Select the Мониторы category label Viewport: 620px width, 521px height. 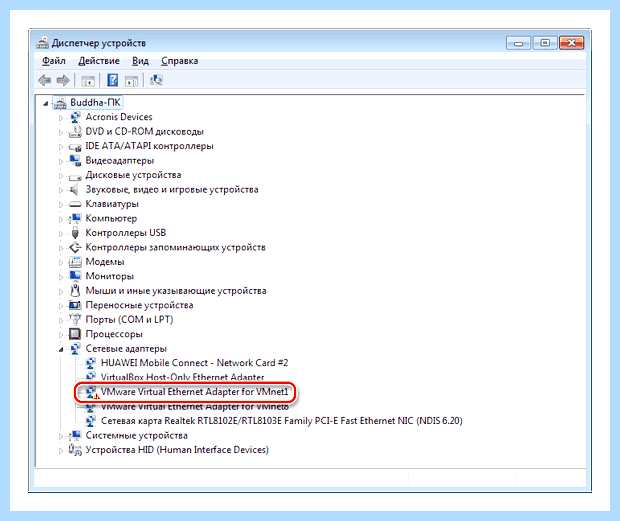[x=110, y=276]
